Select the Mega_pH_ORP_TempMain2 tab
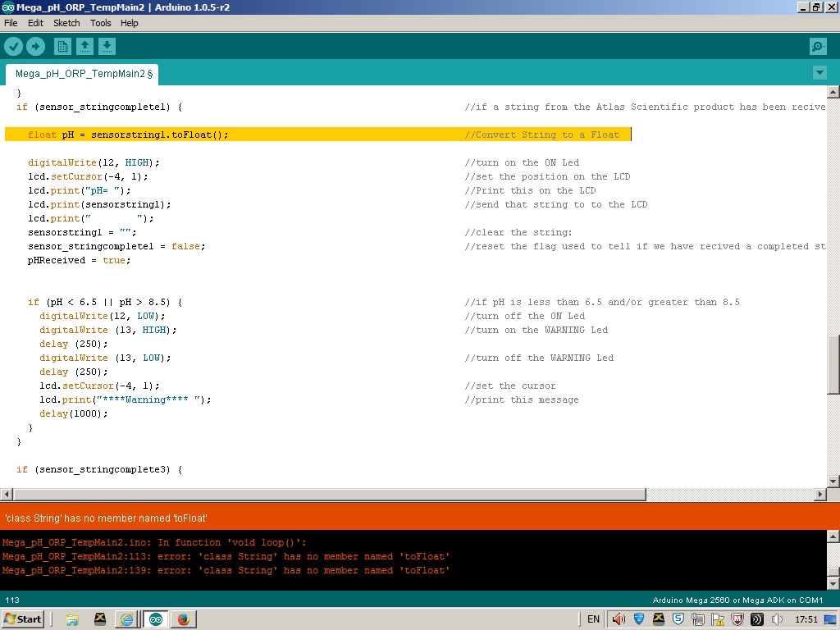Viewport: 840px width, 630px height. click(81, 73)
